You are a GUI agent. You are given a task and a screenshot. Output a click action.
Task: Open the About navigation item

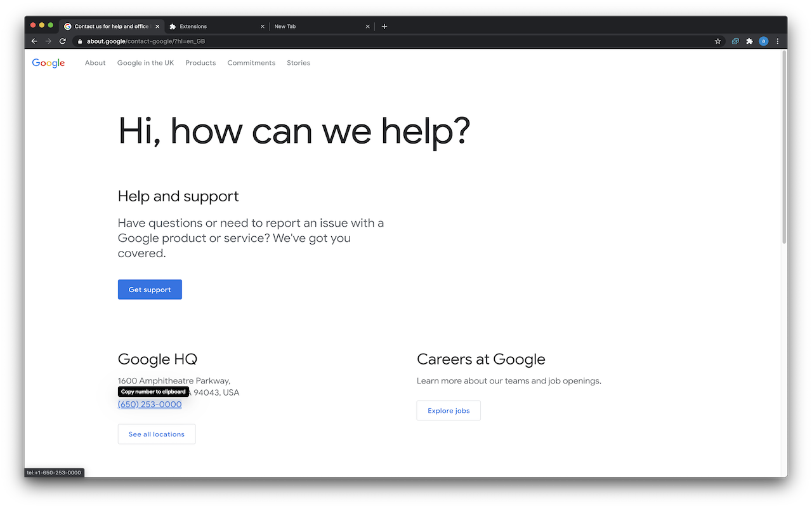click(x=95, y=63)
